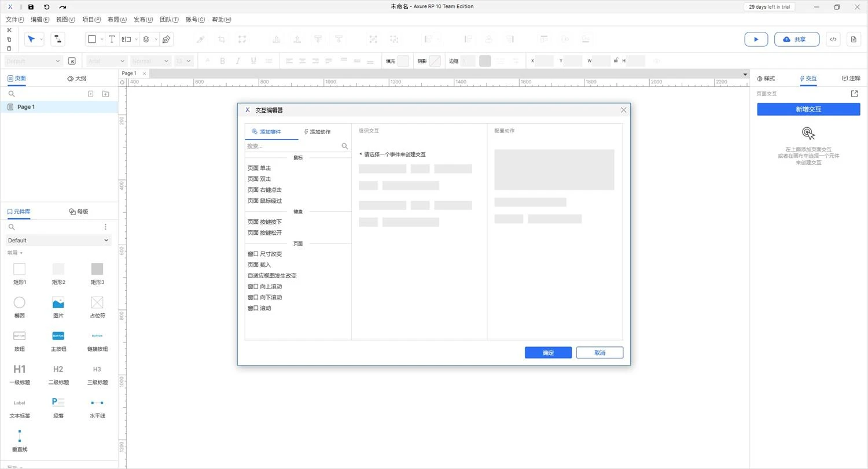Click the 取消 cancel button
The width and height of the screenshot is (868, 469).
(x=599, y=353)
